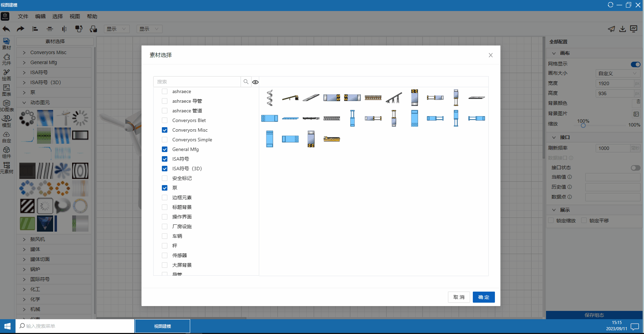Open the first 显示 dropdown

coord(117,29)
